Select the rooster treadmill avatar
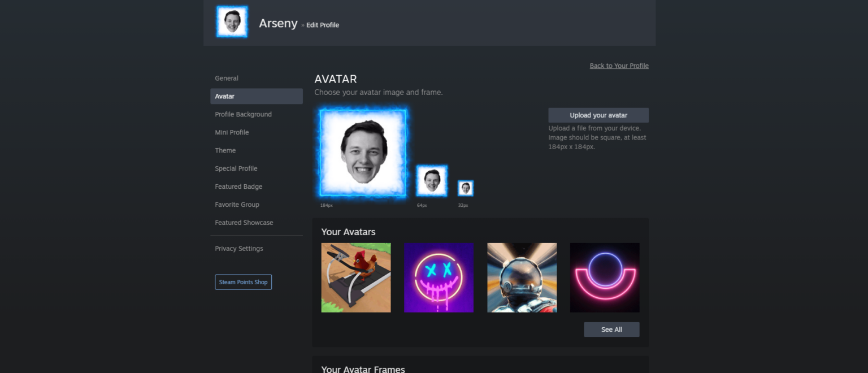 [x=355, y=277]
